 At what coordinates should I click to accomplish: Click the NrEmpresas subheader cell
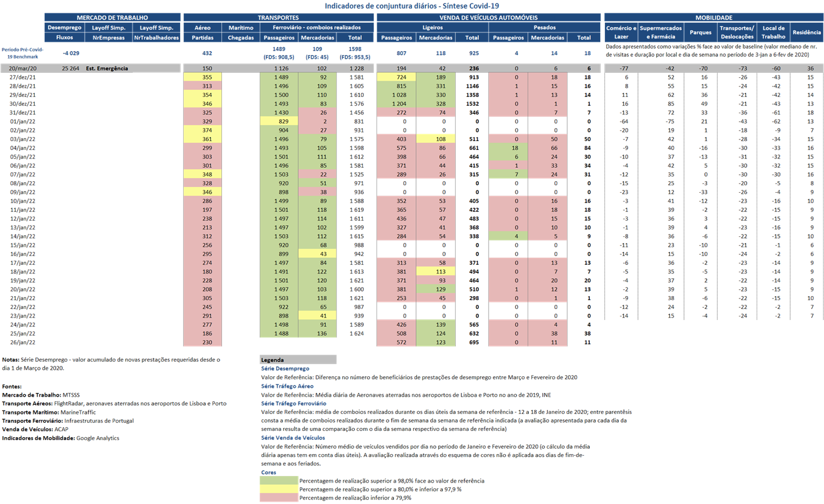(109, 37)
